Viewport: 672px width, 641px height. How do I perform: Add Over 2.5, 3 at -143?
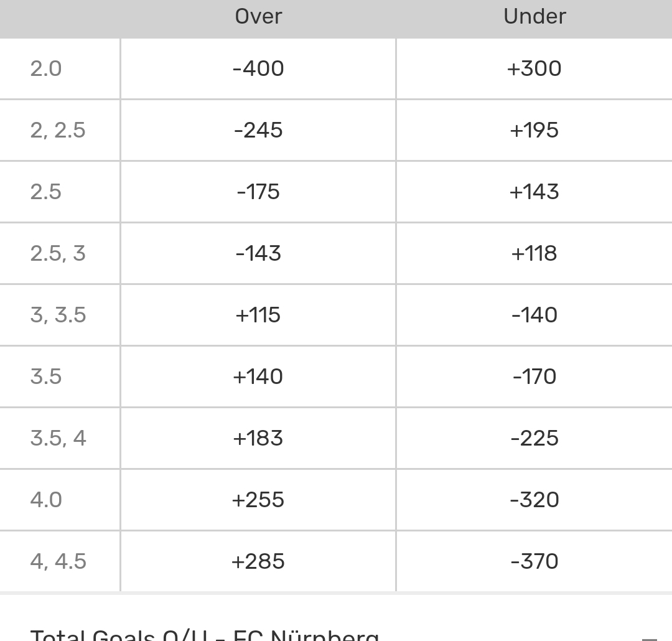tap(258, 253)
